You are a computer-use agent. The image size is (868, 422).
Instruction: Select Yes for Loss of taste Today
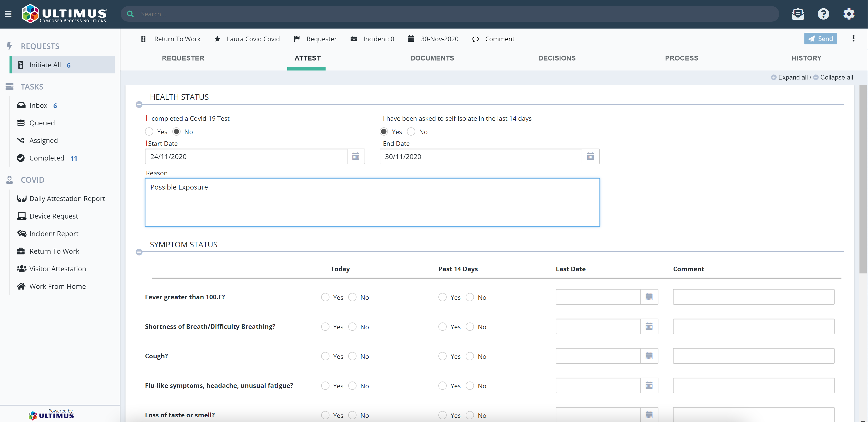[x=325, y=415]
